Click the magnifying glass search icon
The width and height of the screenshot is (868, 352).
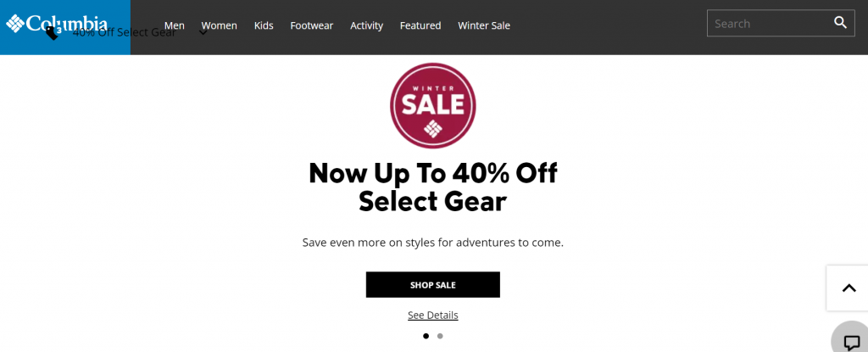(840, 23)
